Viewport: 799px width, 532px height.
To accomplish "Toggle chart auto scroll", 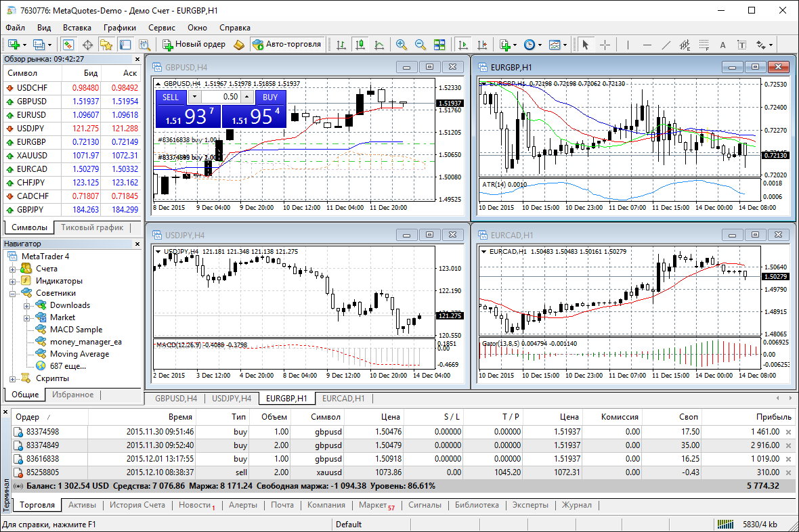I will pyautogui.click(x=463, y=45).
